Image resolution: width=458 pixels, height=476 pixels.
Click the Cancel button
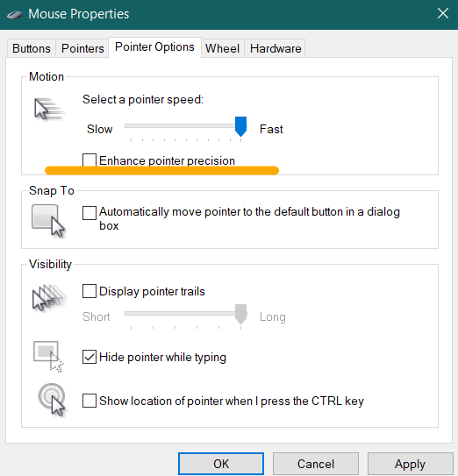[316, 464]
